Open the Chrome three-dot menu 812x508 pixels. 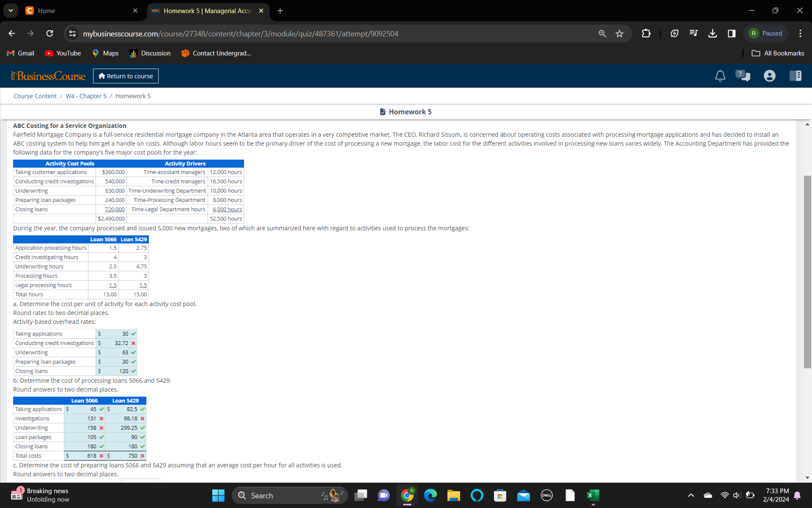click(801, 33)
